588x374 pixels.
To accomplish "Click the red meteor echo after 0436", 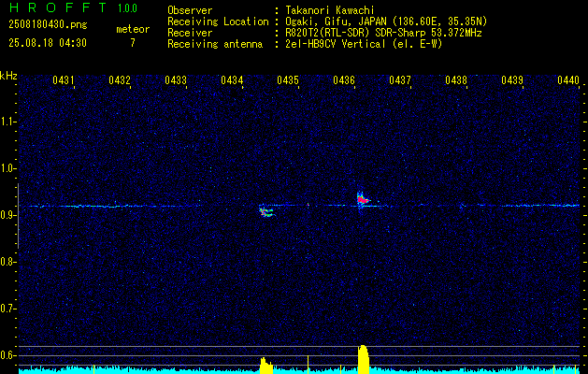I will click(363, 200).
